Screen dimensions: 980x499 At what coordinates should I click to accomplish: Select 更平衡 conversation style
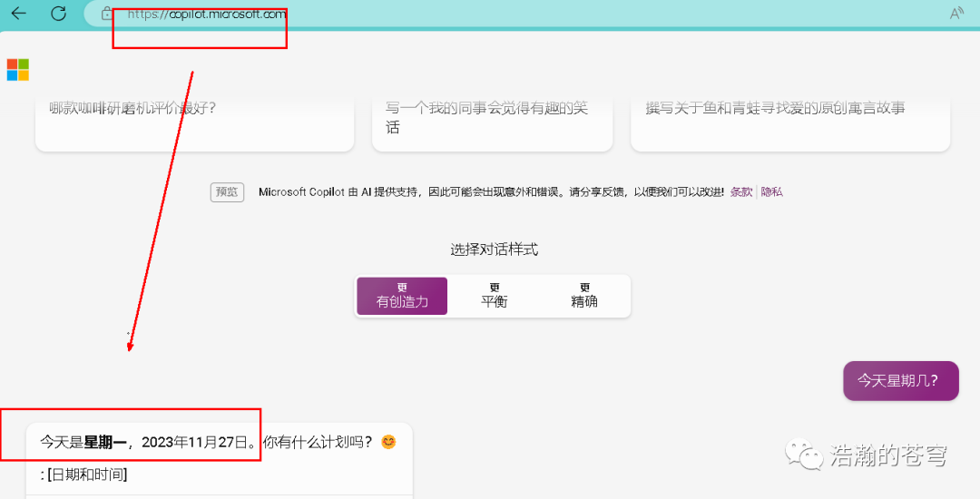click(494, 296)
